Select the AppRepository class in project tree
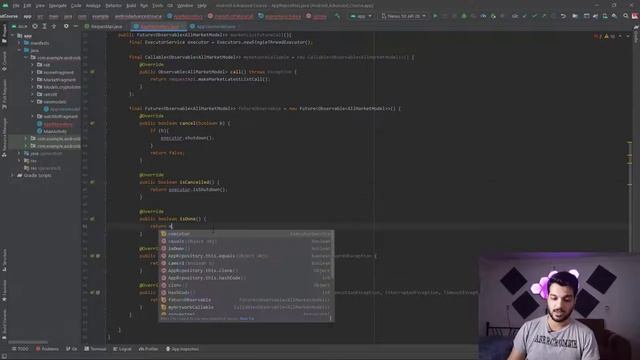This screenshot has height=360, width=640. click(x=55, y=124)
